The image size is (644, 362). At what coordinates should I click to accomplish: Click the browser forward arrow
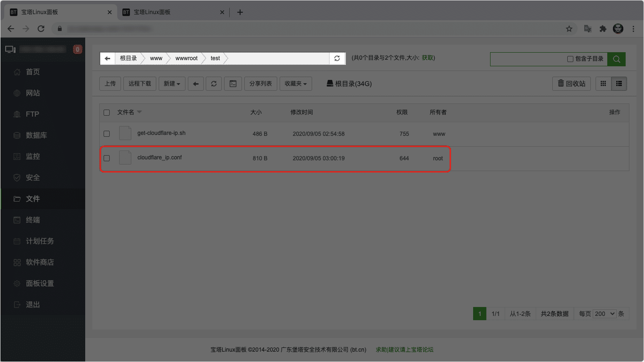click(x=26, y=29)
